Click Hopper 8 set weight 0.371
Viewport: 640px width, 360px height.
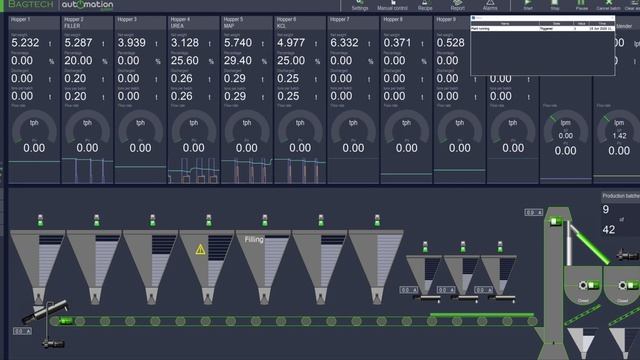pos(398,43)
